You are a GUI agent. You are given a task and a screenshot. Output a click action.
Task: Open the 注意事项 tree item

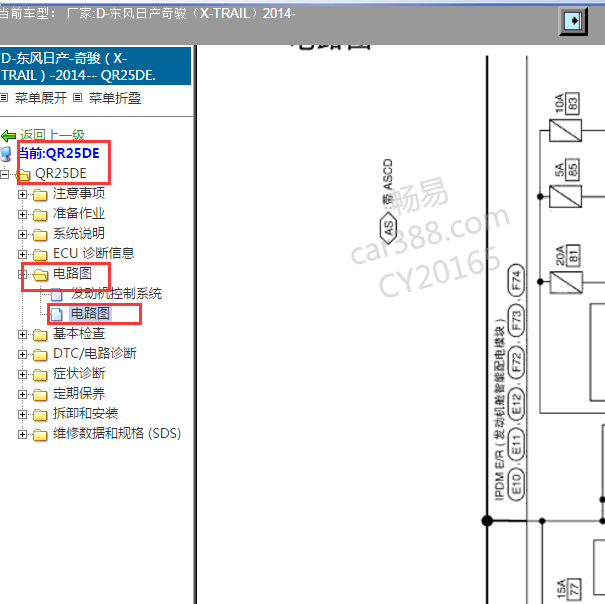point(79,193)
